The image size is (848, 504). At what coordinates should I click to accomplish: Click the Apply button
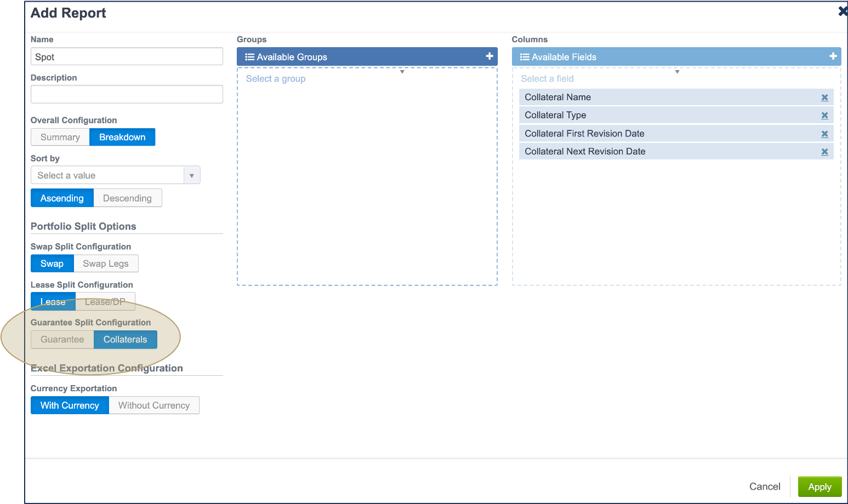819,486
